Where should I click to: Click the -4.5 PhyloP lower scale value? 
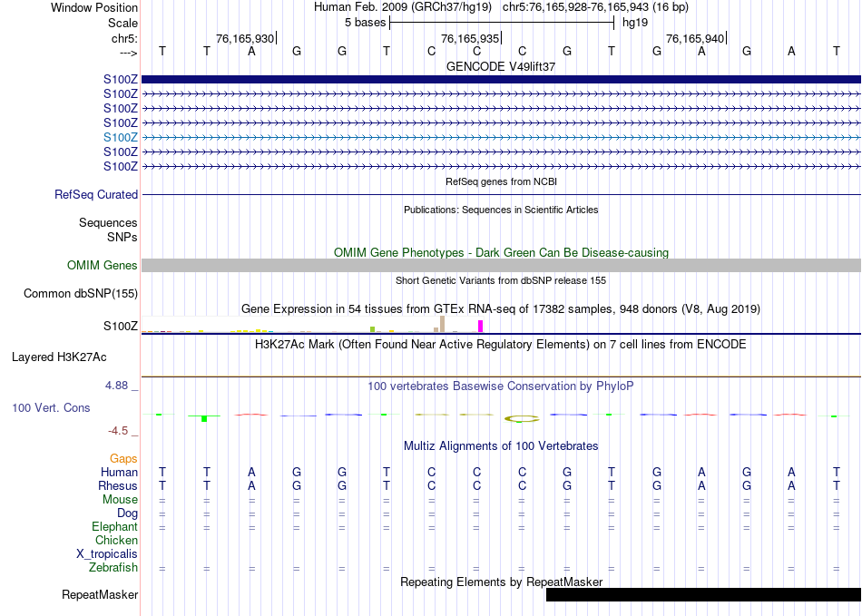click(118, 430)
